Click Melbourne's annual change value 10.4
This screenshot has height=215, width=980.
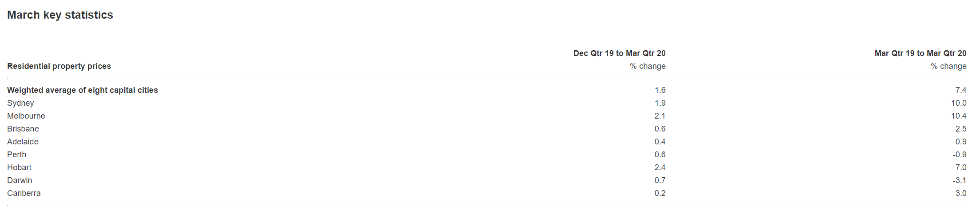(x=958, y=116)
